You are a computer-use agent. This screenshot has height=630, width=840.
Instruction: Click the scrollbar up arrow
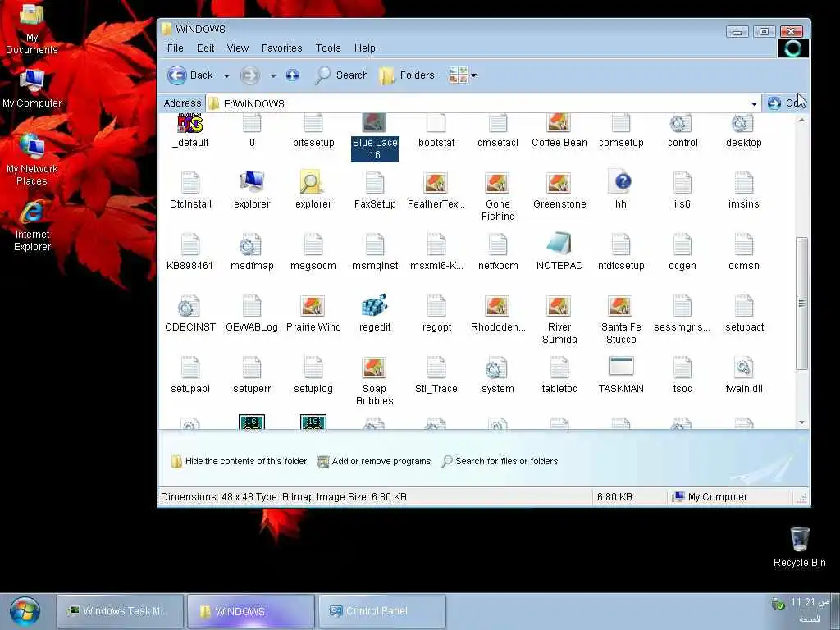801,120
